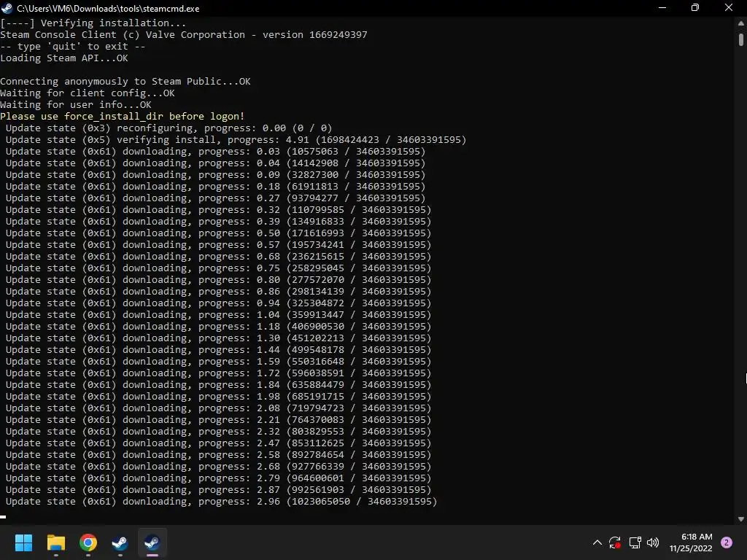
Task: Select the active steamcmd taskbar icon
Action: coord(152,542)
